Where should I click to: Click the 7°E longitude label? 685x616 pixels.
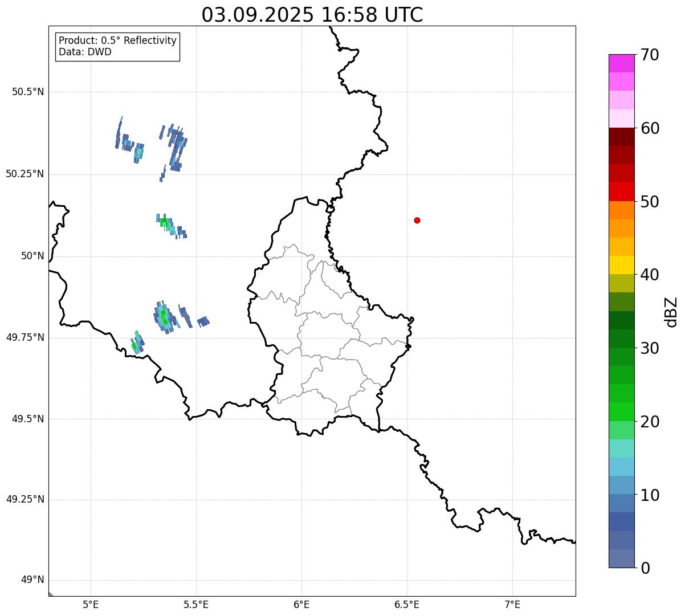tap(512, 605)
